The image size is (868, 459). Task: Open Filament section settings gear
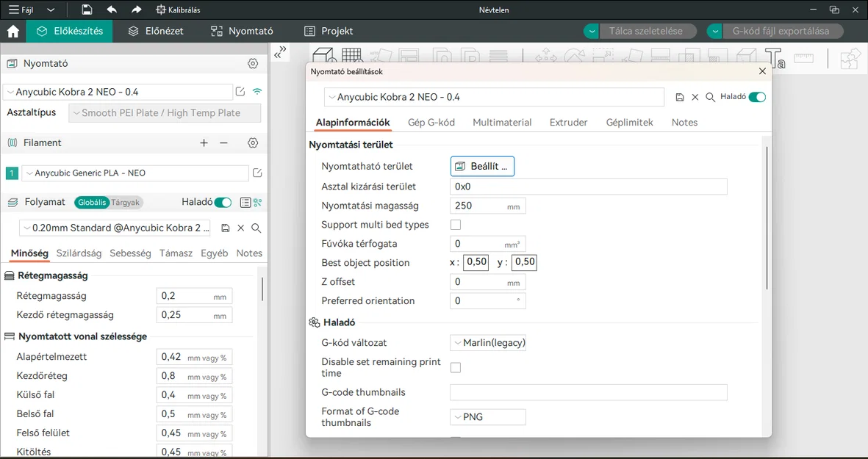pos(253,142)
